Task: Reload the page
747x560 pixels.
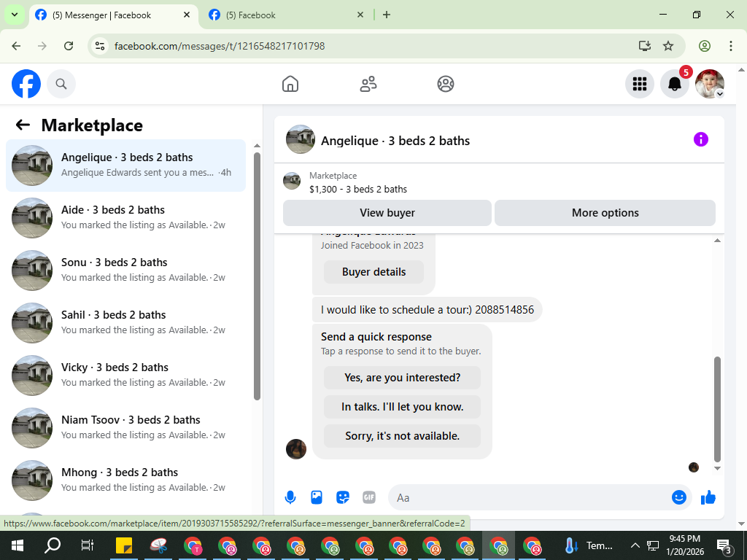Action: 69,46
